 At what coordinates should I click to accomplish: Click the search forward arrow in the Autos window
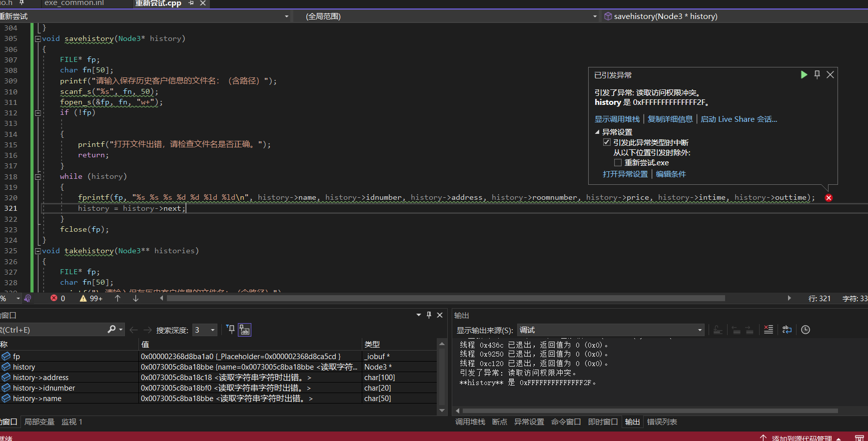[x=147, y=330]
